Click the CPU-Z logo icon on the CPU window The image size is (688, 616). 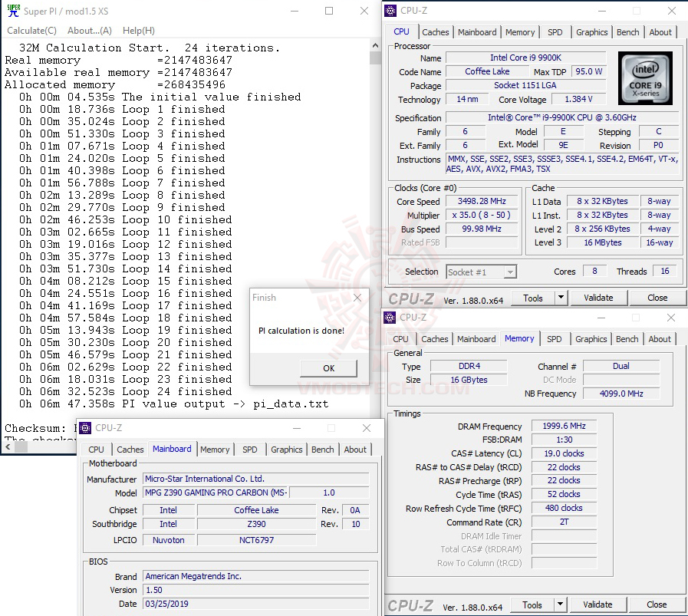(392, 10)
